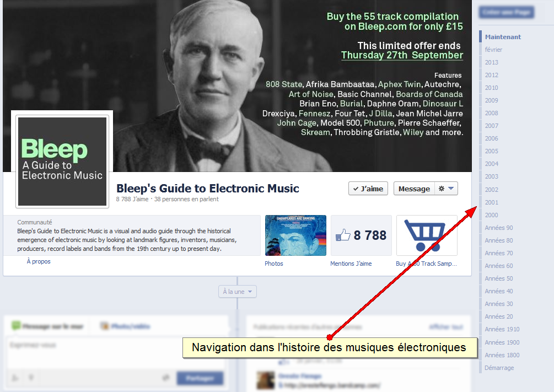Open the Photos thumbnail
This screenshot has height=392, width=554.
click(295, 235)
